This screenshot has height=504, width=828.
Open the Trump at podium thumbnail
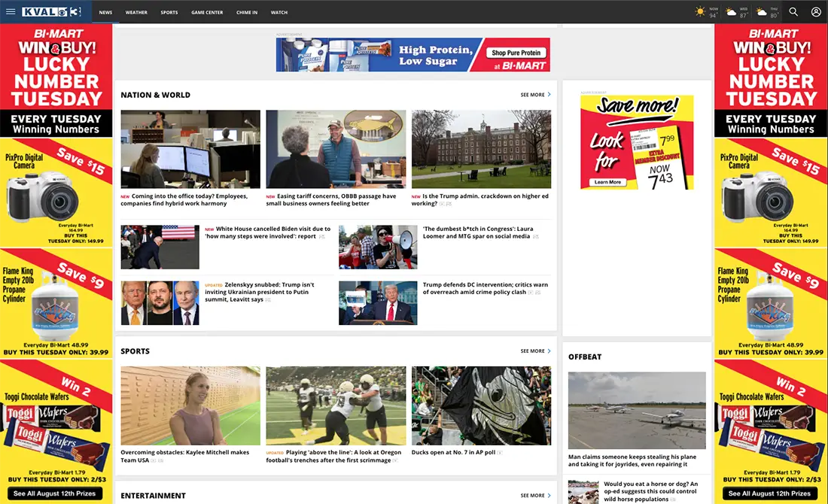[378, 303]
